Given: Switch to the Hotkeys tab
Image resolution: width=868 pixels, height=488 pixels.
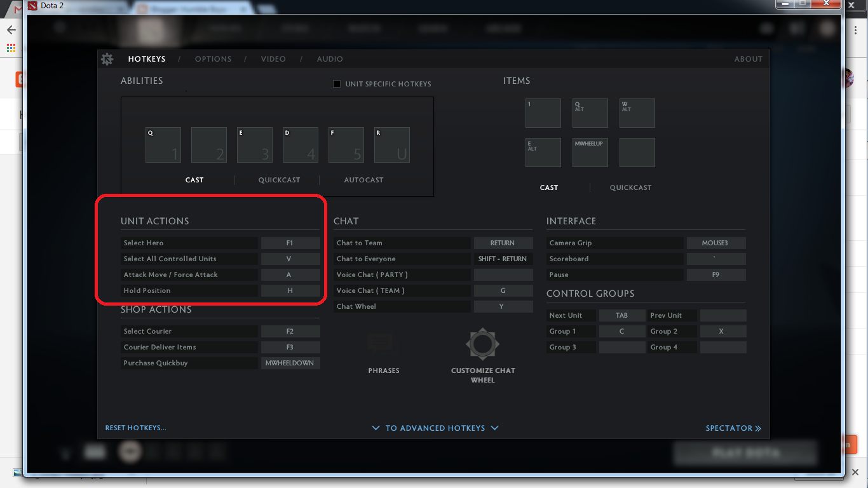Looking at the screenshot, I should pyautogui.click(x=147, y=59).
